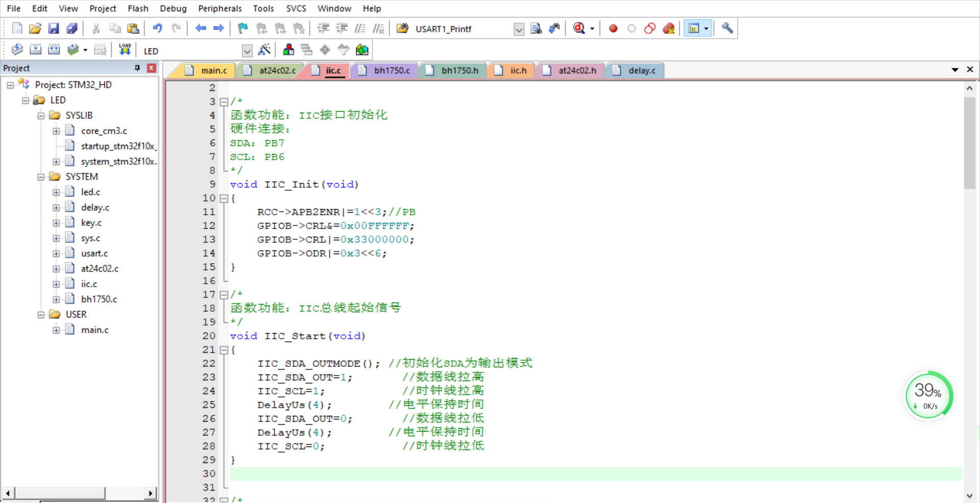The height and width of the screenshot is (503, 980).
Task: Navigate backward with blue left arrow
Action: click(x=201, y=29)
